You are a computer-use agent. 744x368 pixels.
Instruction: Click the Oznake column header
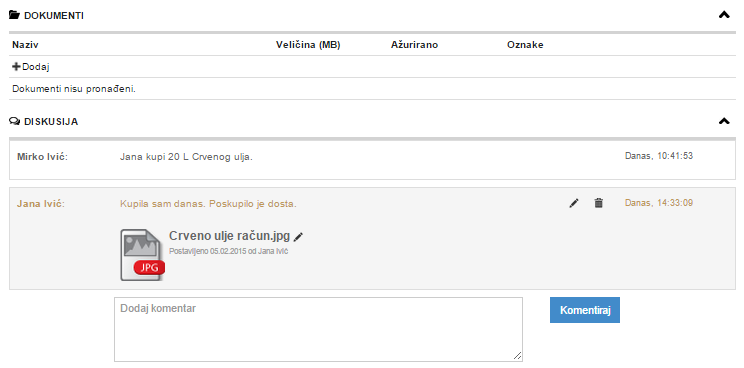(525, 45)
